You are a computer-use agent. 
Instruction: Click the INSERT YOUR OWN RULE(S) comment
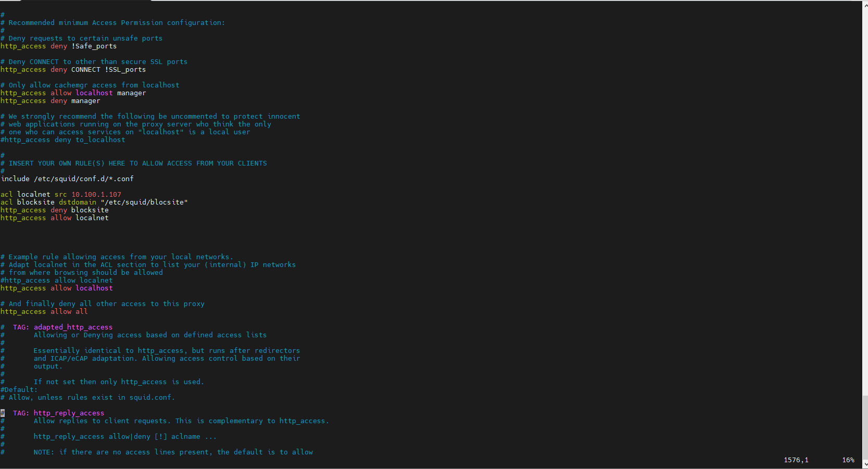[137, 163]
